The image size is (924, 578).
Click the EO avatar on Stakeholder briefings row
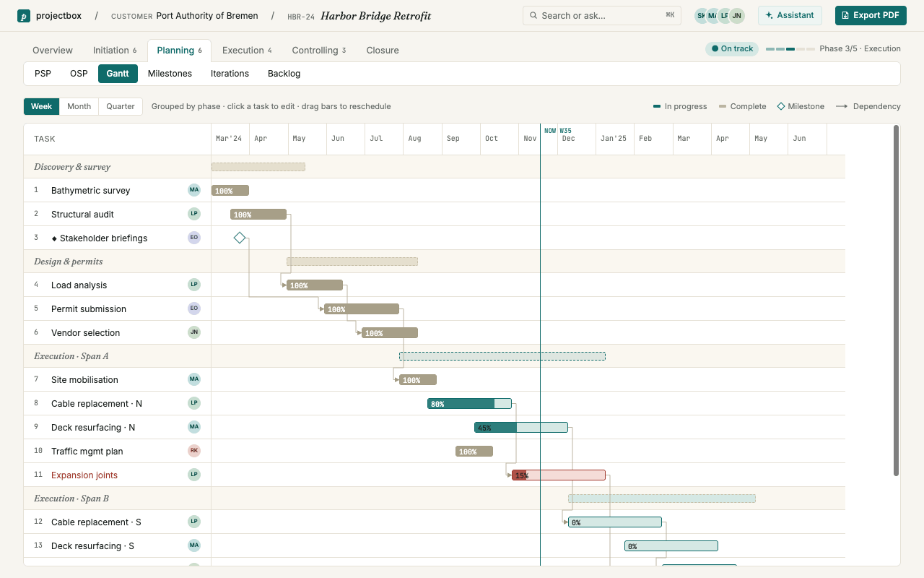(194, 238)
